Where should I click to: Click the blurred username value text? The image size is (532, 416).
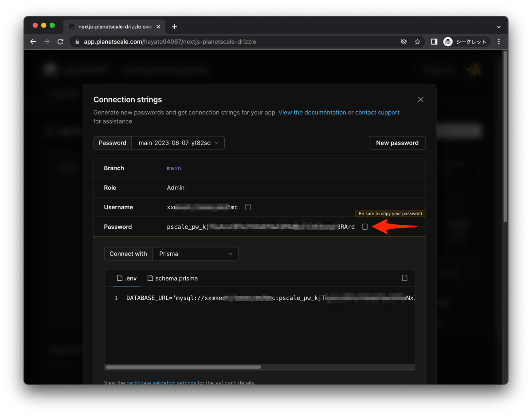(202, 207)
